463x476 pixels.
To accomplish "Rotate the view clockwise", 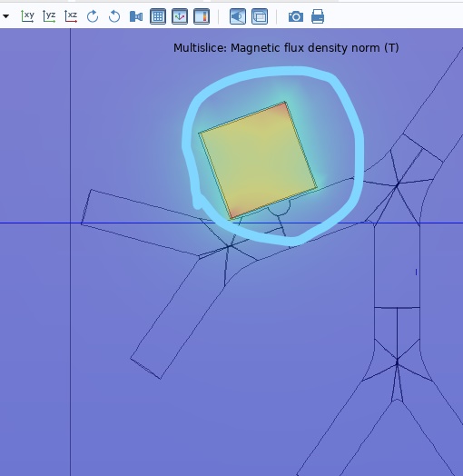I will tap(93, 16).
